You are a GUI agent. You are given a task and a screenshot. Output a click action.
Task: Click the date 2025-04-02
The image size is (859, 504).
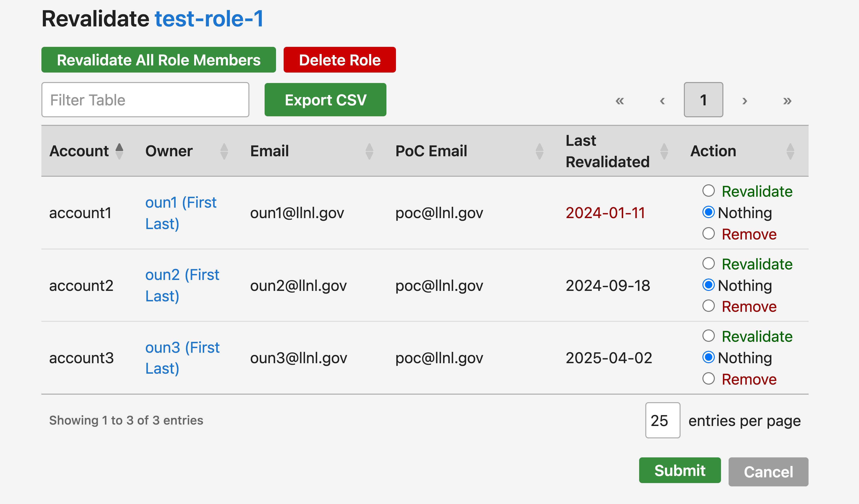coord(609,358)
